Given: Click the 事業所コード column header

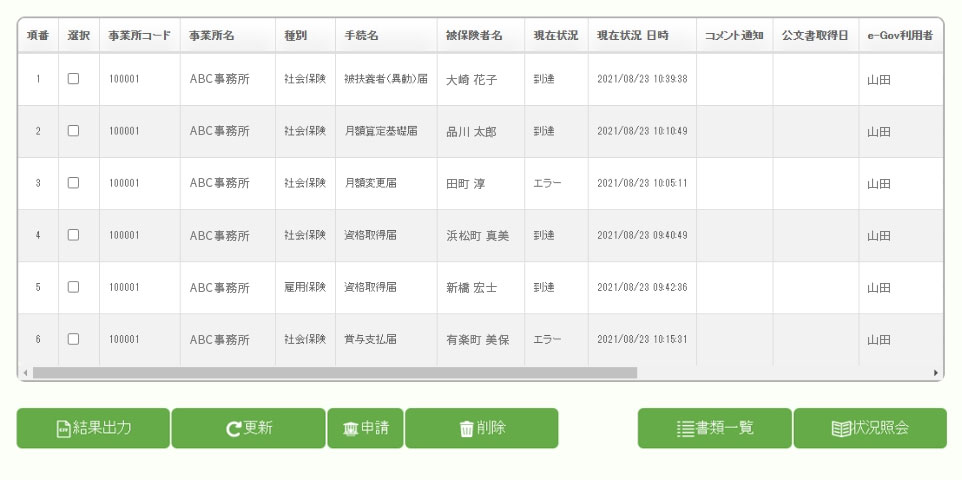Looking at the screenshot, I should pos(140,36).
